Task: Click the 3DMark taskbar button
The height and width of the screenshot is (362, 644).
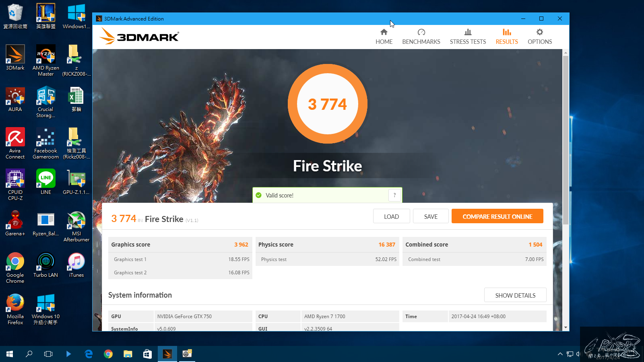Action: [167, 354]
